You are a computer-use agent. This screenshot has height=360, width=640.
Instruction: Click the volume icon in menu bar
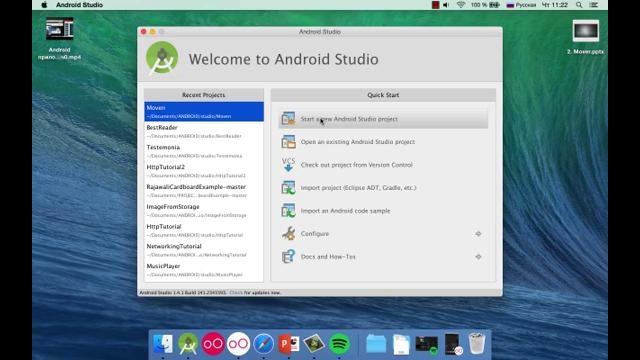(x=446, y=5)
